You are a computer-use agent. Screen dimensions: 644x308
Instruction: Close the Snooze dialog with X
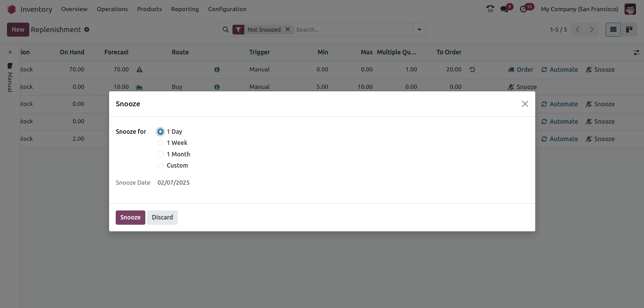coord(525,104)
